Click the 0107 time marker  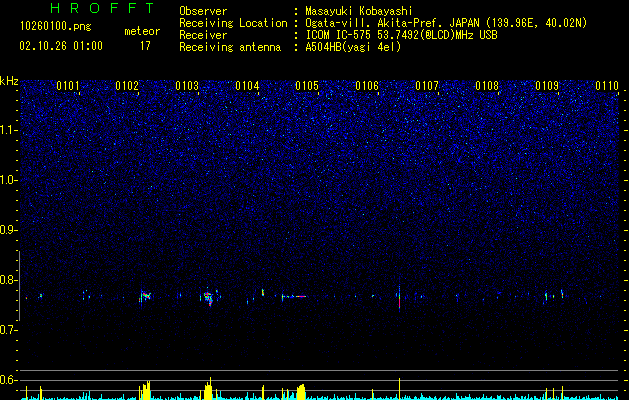[427, 86]
